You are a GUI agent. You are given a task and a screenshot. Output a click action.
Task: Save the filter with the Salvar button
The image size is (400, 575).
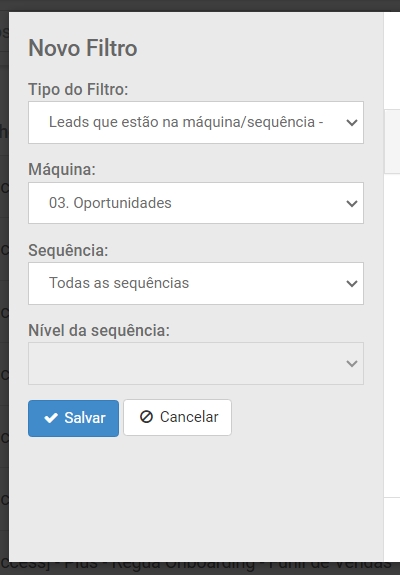click(73, 418)
